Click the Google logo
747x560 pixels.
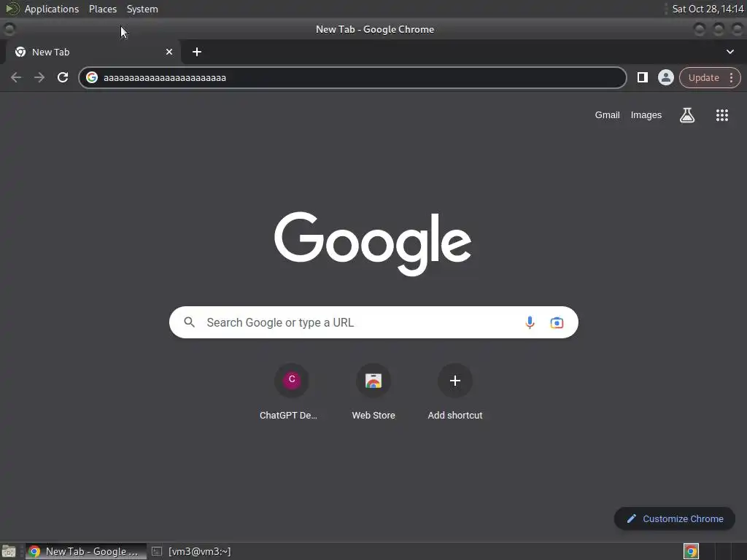pyautogui.click(x=373, y=244)
